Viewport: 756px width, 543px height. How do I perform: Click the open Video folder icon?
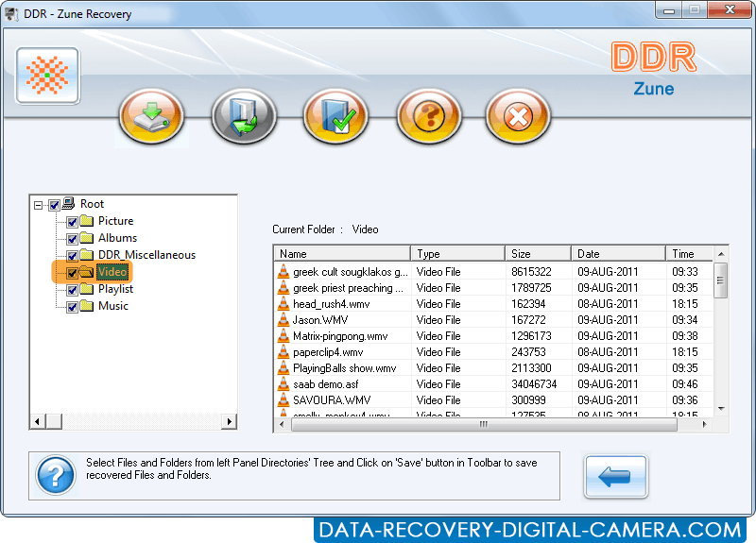point(87,272)
